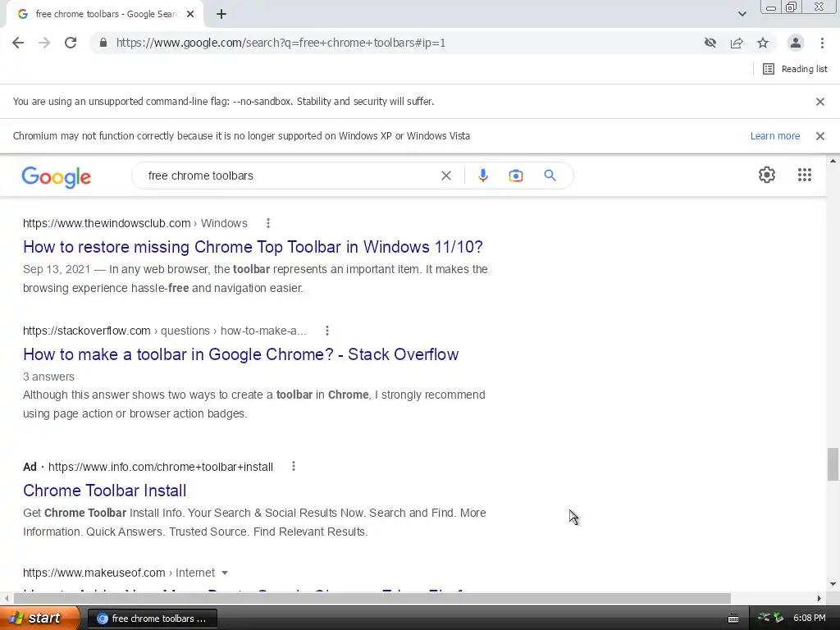Open 'How to restore missing Chrome Top Toolbar' result
This screenshot has height=630, width=840.
tap(253, 247)
